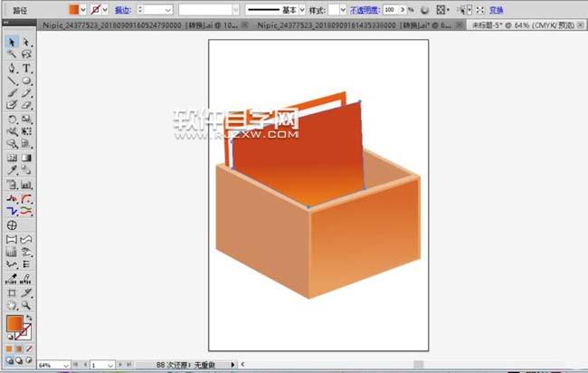Select the Gradient tool
Image resolution: width=588 pixels, height=373 pixels.
point(26,158)
